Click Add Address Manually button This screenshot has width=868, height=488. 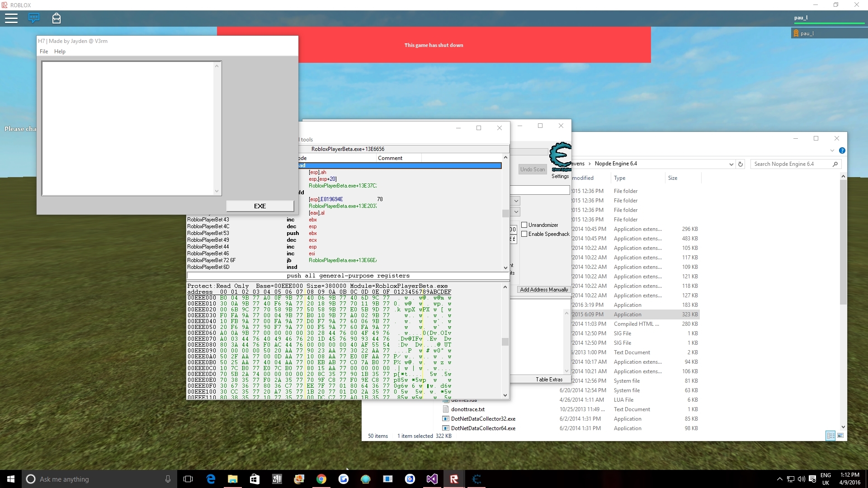[x=544, y=290]
